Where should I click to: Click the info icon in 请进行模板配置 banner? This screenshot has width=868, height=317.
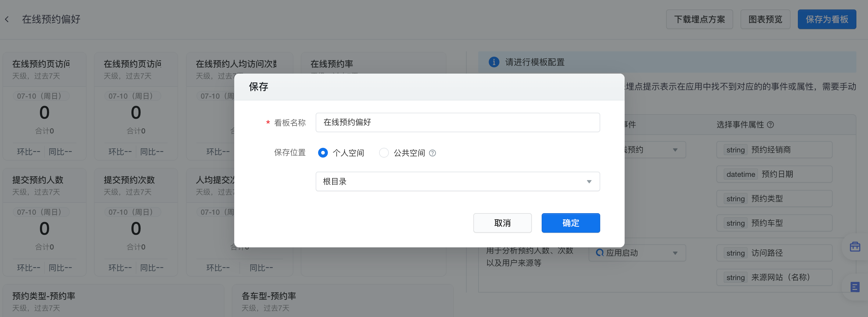point(494,62)
